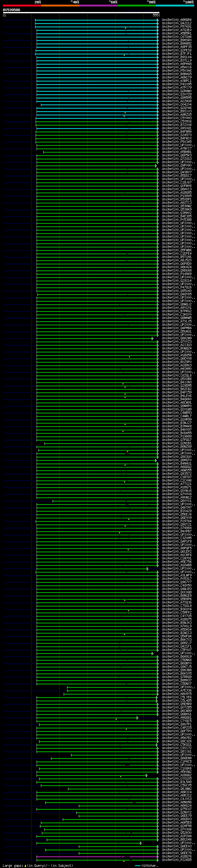
Task: Click label UniRef100_Q90YX1
Action: pos(177,501)
